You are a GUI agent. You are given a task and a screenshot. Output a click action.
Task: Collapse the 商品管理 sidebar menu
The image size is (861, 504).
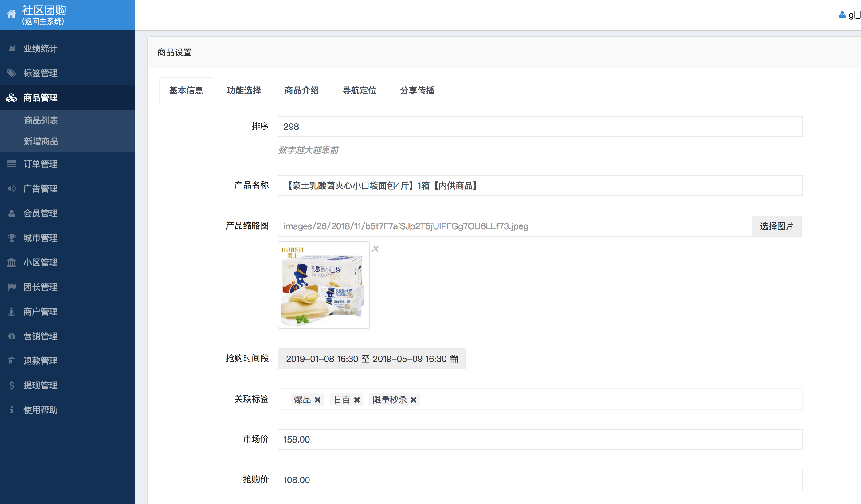click(x=40, y=98)
